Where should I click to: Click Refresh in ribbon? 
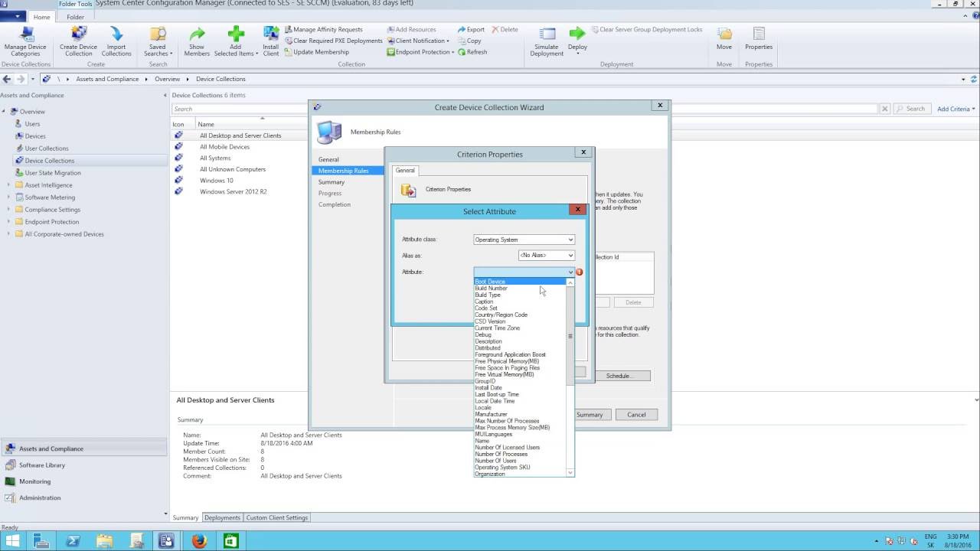472,52
